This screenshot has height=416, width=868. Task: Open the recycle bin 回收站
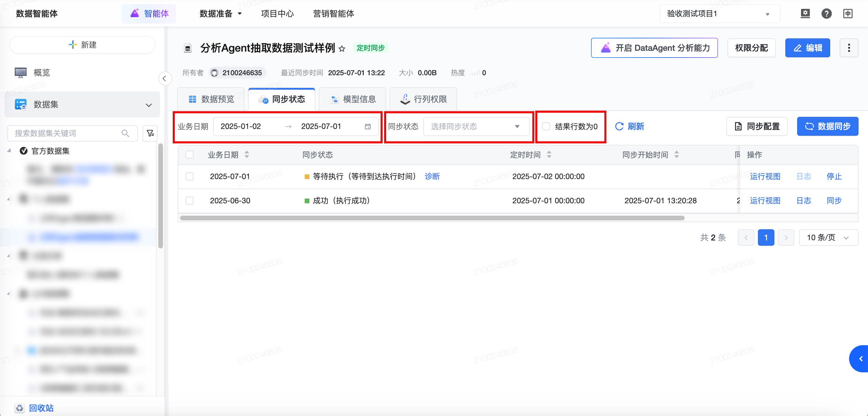pyautogui.click(x=41, y=408)
